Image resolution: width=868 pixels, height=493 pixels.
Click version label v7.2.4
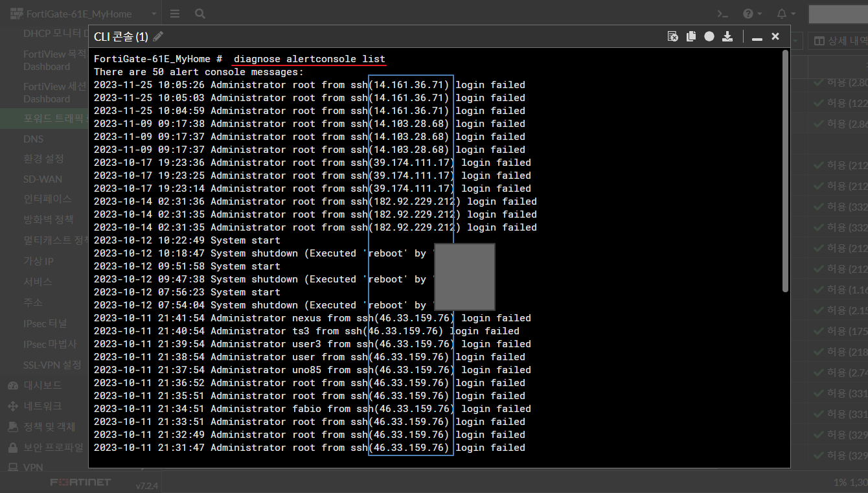pos(147,485)
